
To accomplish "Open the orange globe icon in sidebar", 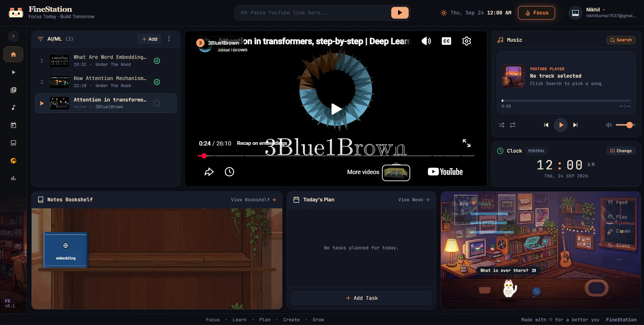I will (13, 161).
